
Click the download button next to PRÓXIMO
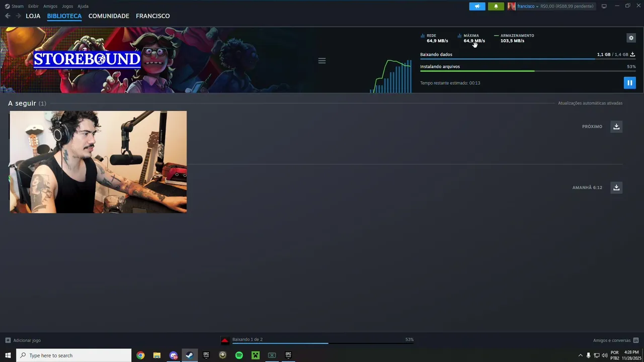616,126
